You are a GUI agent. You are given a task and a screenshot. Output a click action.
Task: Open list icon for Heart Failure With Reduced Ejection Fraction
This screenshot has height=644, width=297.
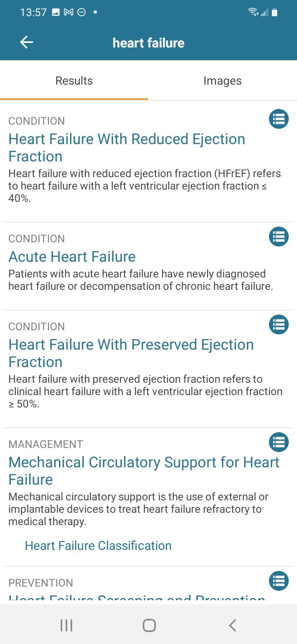[x=278, y=119]
